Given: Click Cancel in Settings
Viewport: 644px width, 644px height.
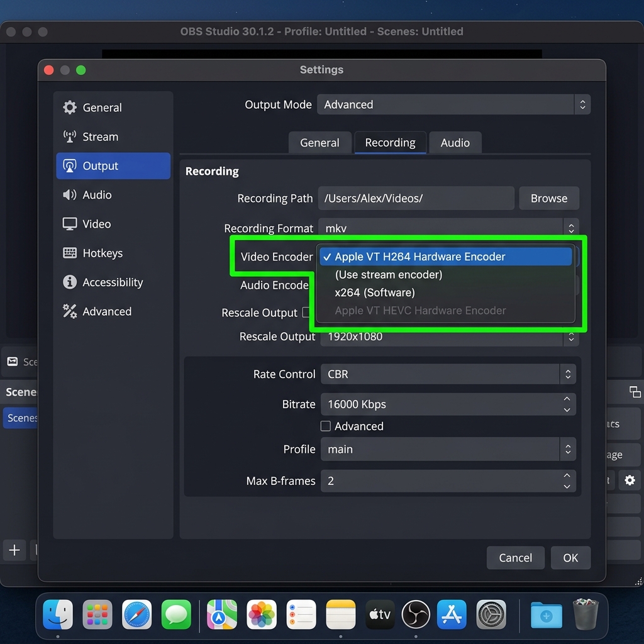Looking at the screenshot, I should coord(516,557).
